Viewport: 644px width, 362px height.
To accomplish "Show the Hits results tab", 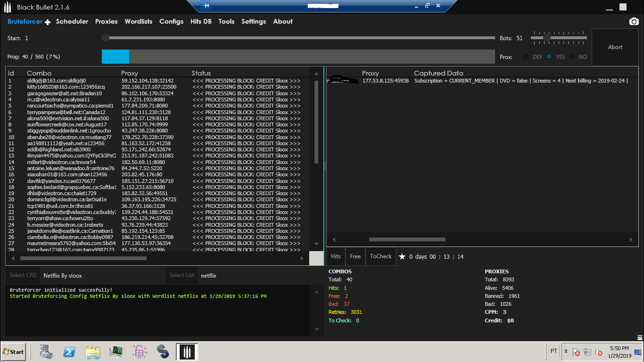I will tap(336, 256).
